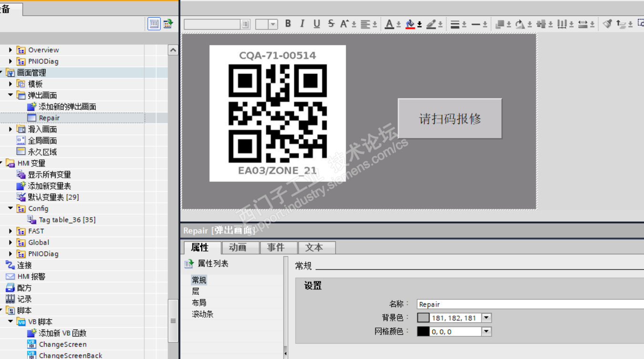The width and height of the screenshot is (644, 359).
Task: Select the Repair pop-up screen item
Action: [49, 118]
